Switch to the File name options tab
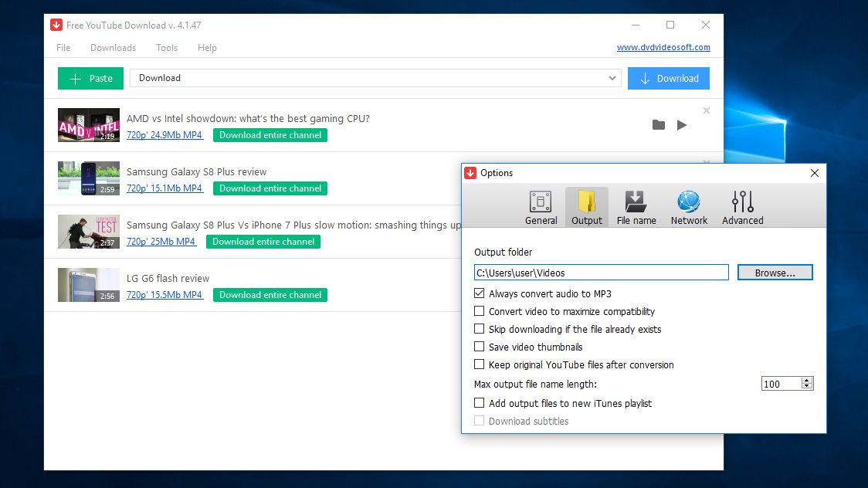 636,208
